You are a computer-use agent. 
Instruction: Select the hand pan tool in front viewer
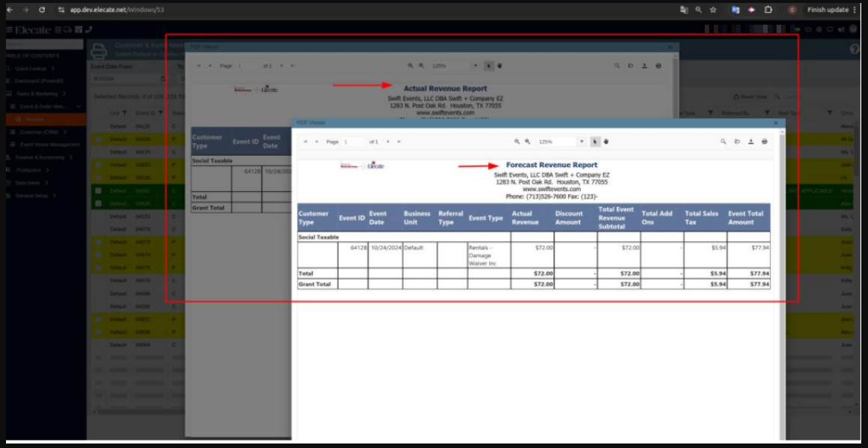604,142
